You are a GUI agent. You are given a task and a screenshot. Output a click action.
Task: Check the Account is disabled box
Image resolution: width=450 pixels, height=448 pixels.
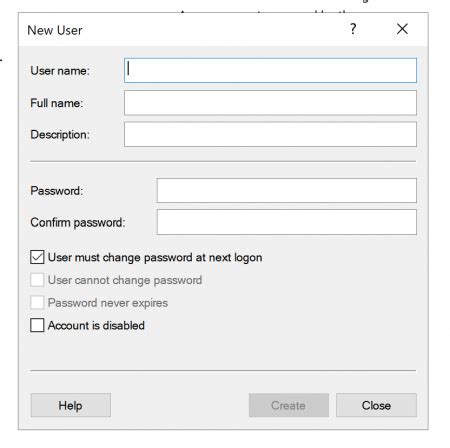[37, 325]
